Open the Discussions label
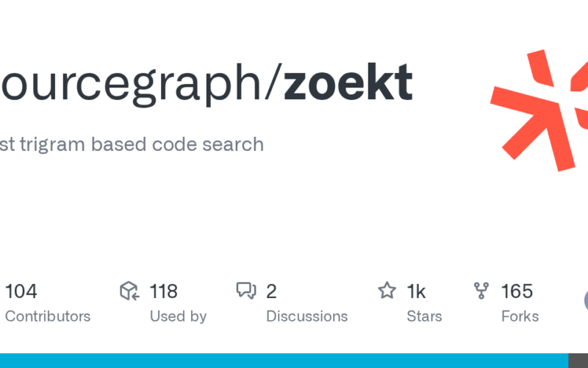This screenshot has width=588, height=368. click(306, 316)
